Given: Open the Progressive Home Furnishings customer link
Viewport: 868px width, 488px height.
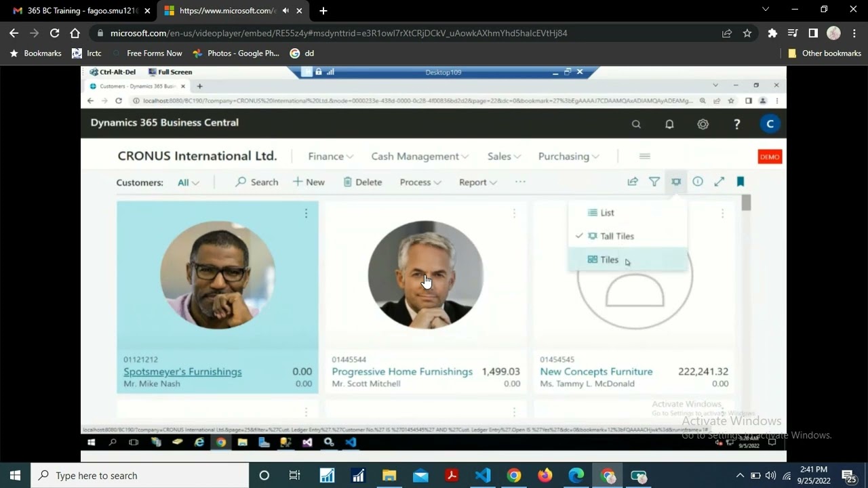Looking at the screenshot, I should tap(402, 371).
